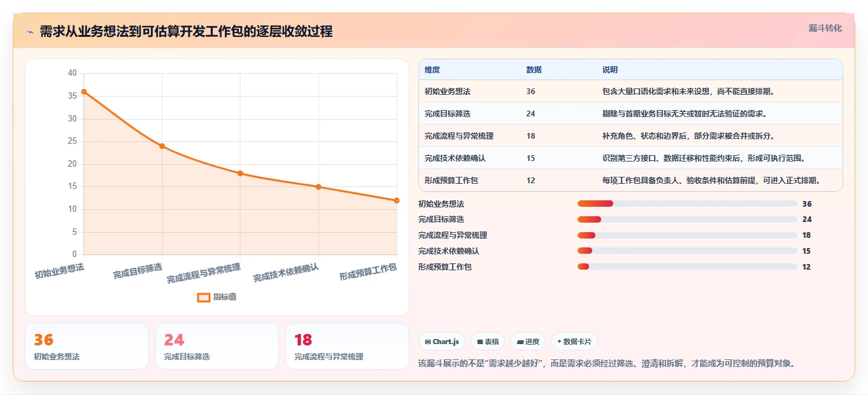Click the progress row label 初始业务想法
868x395 pixels.
[441, 204]
